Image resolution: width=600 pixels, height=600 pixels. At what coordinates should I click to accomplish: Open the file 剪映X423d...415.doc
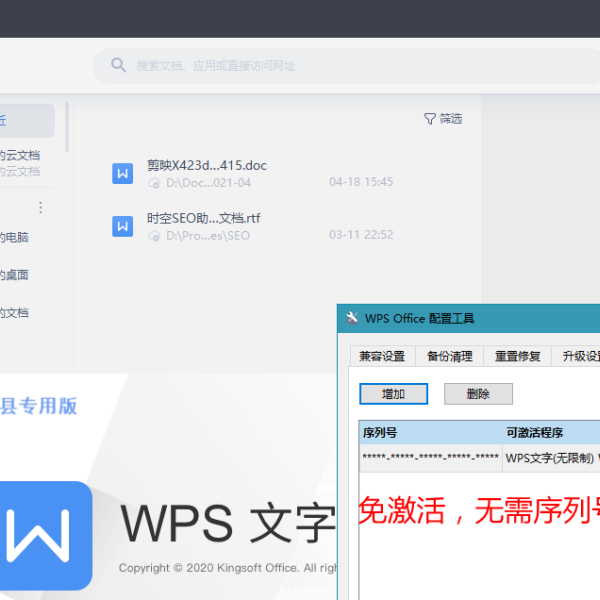(x=207, y=165)
